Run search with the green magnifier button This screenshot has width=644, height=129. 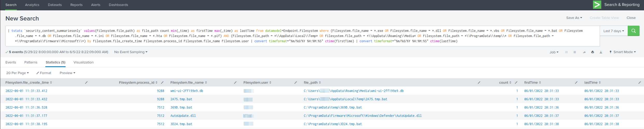[633, 31]
